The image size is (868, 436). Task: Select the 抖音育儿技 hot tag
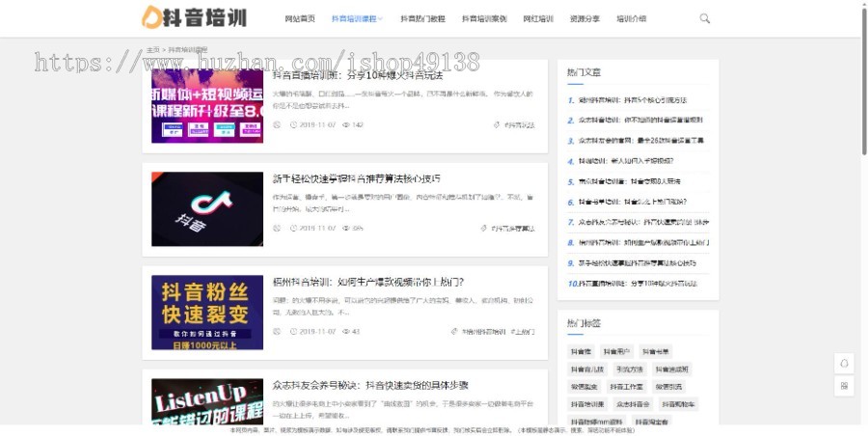pos(586,369)
